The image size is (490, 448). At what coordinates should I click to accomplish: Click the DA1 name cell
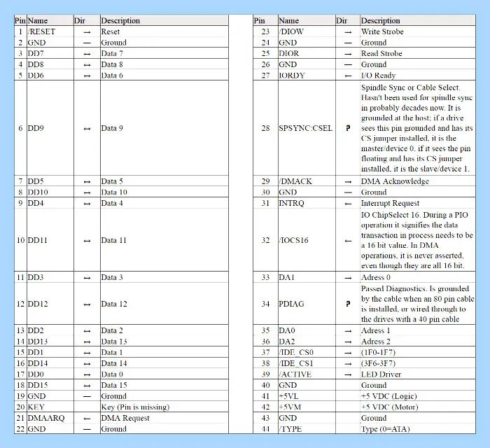click(307, 277)
